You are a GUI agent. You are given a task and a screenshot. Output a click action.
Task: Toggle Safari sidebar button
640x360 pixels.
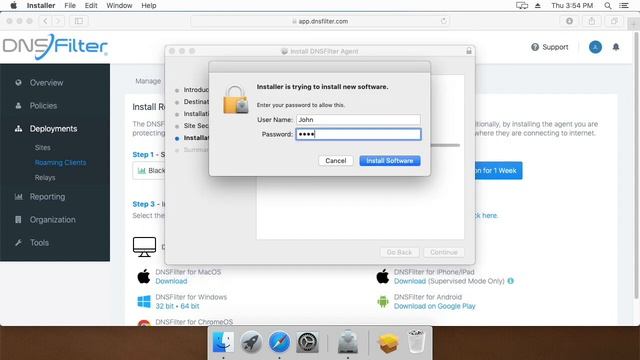tap(79, 21)
